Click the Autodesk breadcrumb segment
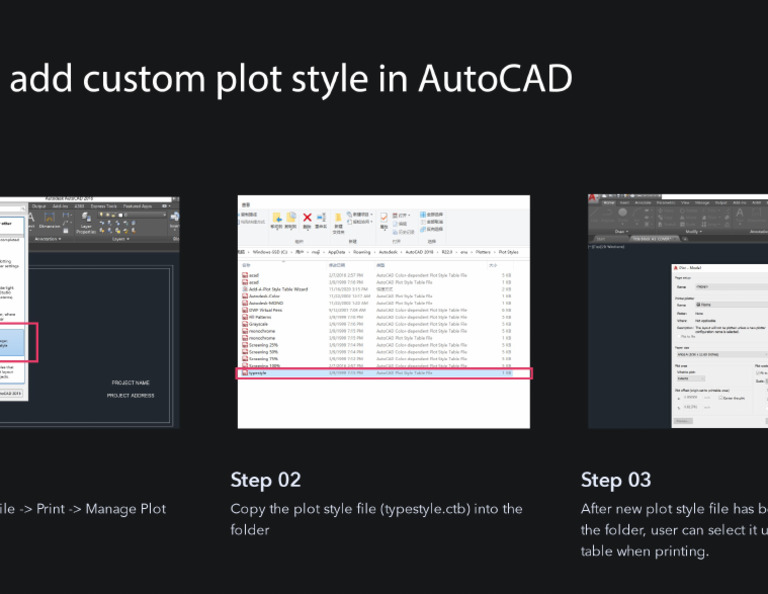The image size is (768, 594). [x=388, y=252]
